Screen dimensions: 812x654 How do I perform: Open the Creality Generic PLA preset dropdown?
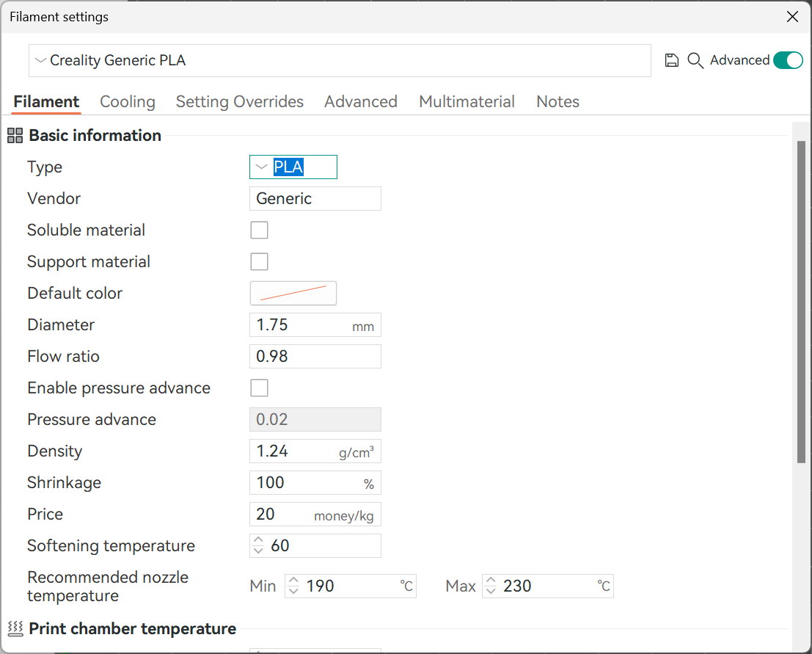pos(340,61)
